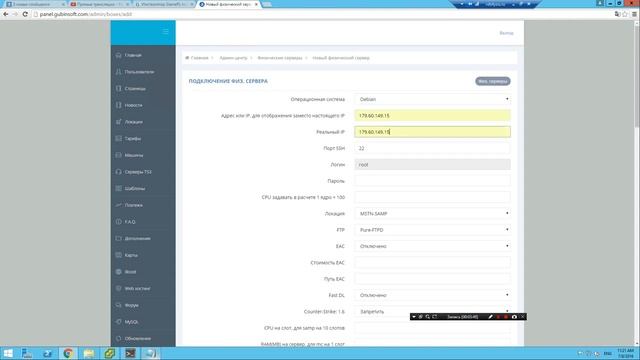Switch to the YouTube browser tab
Screen dimensions: 640x360
(x=100, y=4)
